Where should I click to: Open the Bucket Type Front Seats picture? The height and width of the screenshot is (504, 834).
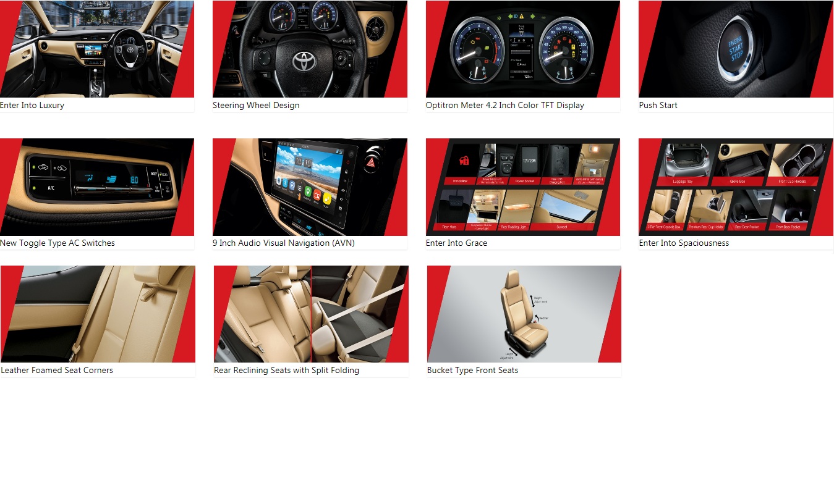coord(524,314)
